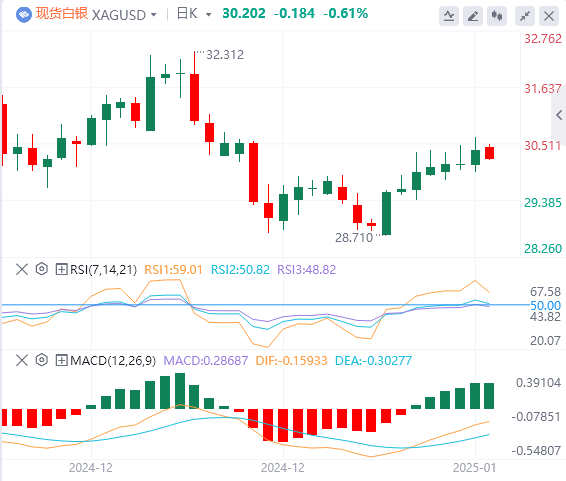Click the 28.710 low price label
The height and width of the screenshot is (481, 566).
(x=354, y=238)
